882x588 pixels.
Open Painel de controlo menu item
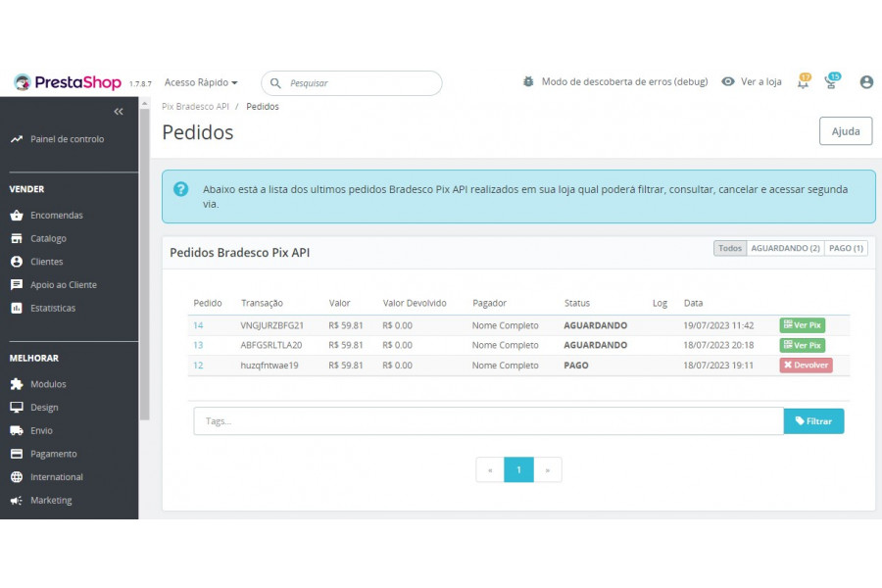(70, 139)
